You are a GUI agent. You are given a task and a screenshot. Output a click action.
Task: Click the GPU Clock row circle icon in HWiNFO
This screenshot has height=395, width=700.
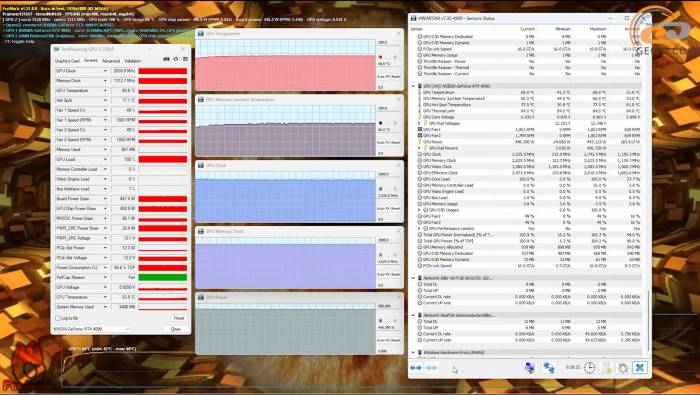[x=420, y=154]
